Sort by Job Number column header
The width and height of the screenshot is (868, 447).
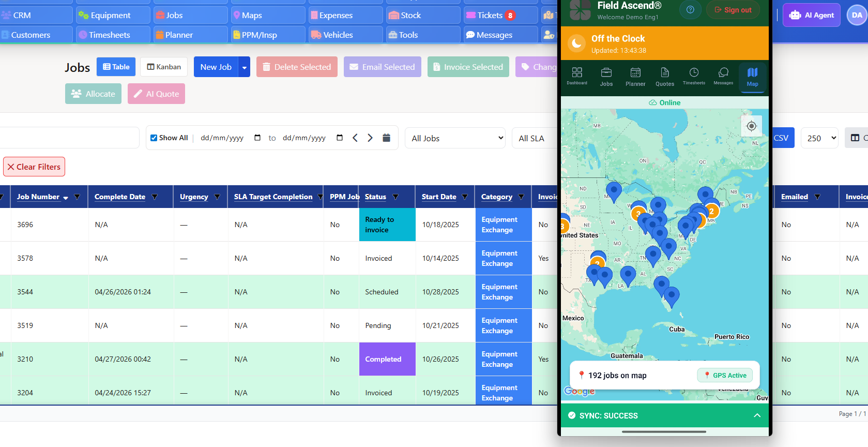38,197
